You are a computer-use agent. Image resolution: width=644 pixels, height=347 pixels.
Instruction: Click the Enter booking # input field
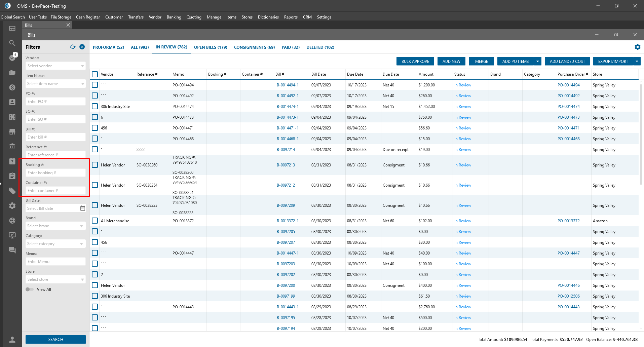pyautogui.click(x=55, y=173)
